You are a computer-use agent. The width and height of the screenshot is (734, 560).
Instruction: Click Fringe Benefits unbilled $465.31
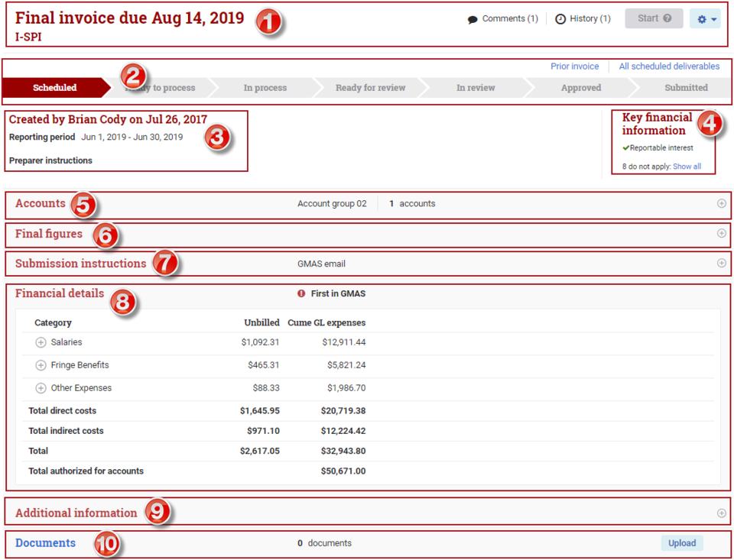[x=264, y=365]
